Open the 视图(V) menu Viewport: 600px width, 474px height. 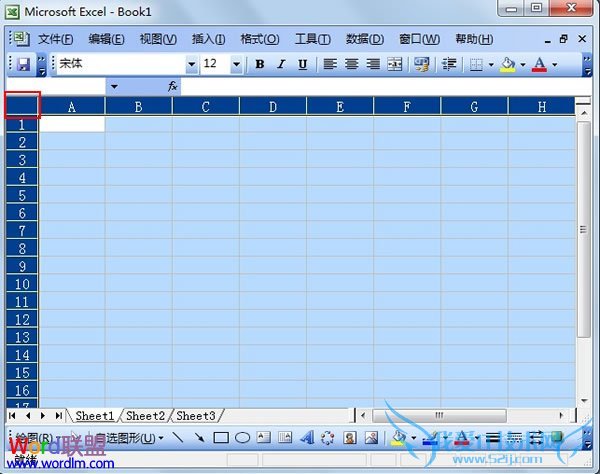[158, 39]
